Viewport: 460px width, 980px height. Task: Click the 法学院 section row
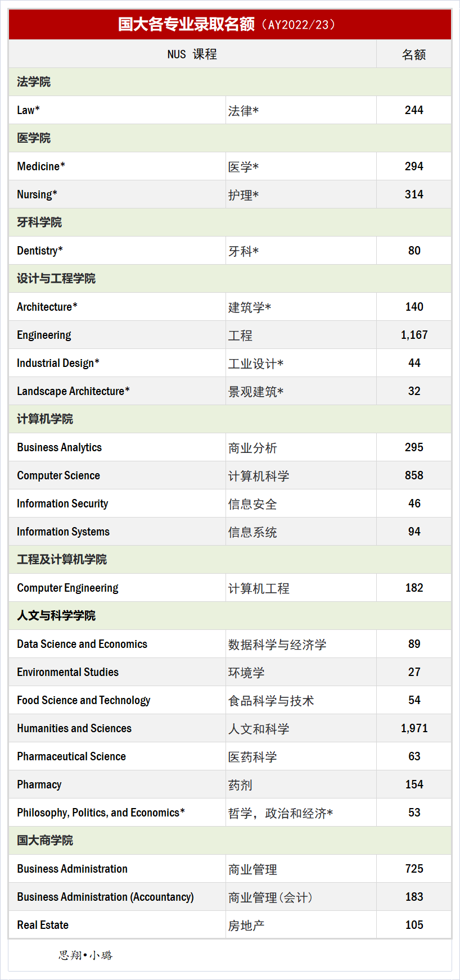click(230, 82)
